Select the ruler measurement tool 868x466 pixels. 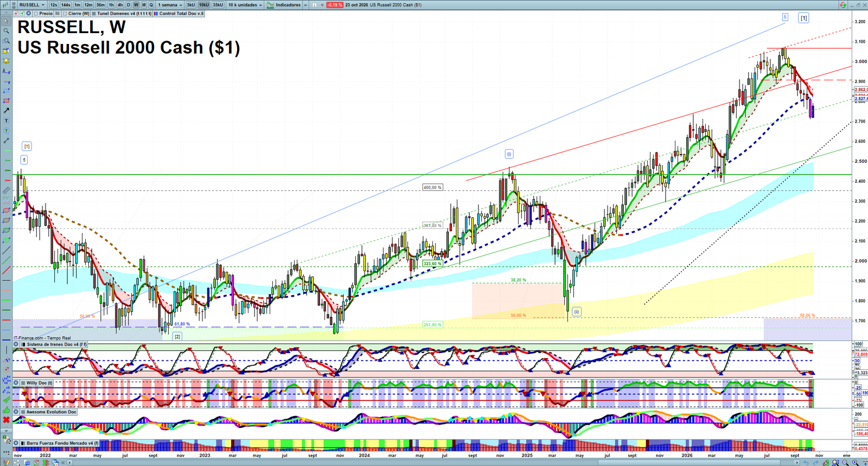6,190
